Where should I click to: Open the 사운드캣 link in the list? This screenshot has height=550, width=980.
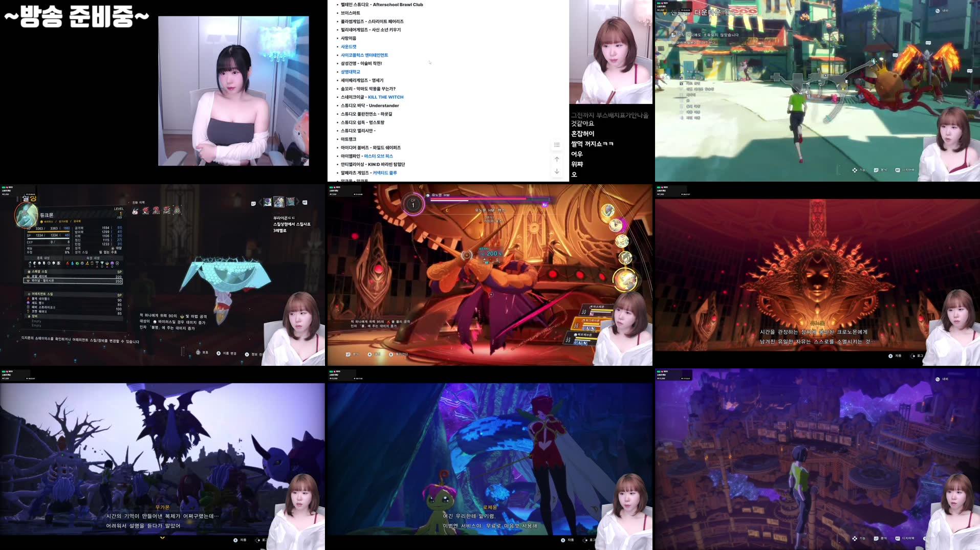[x=349, y=47]
